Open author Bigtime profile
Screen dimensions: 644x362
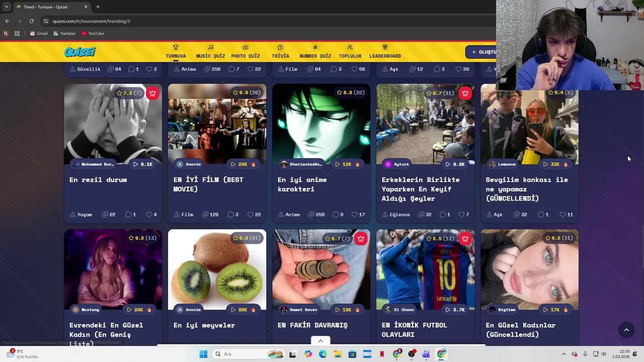pyautogui.click(x=503, y=310)
